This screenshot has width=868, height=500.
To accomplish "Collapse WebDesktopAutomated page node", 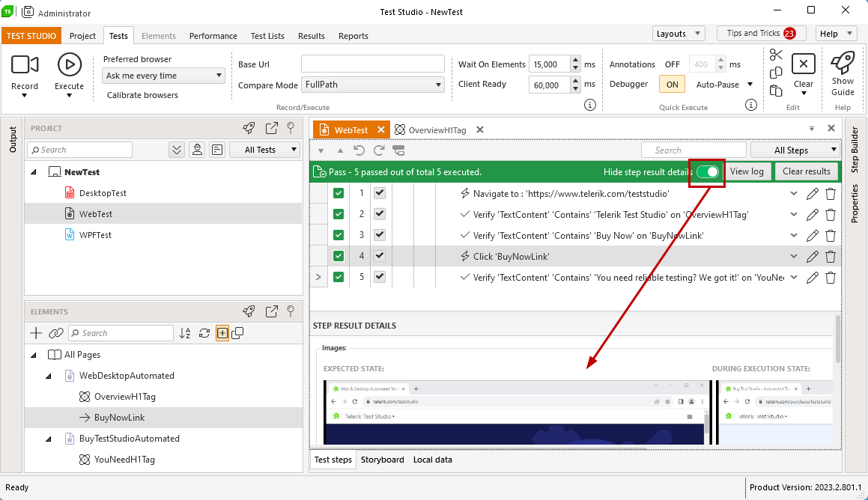I will coord(49,376).
